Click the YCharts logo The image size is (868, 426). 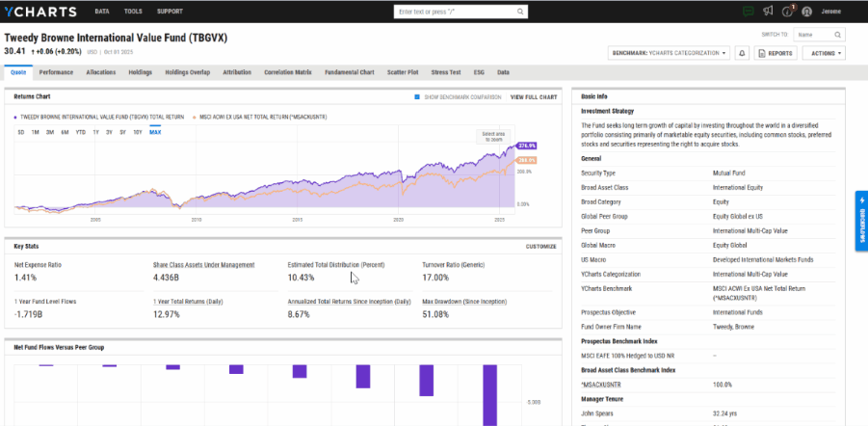coord(39,12)
